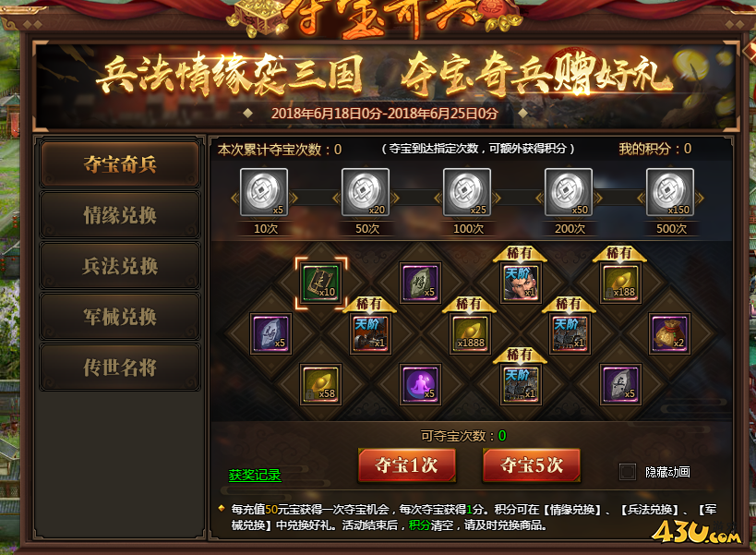Select the treasure bag x2 prize

[670, 333]
